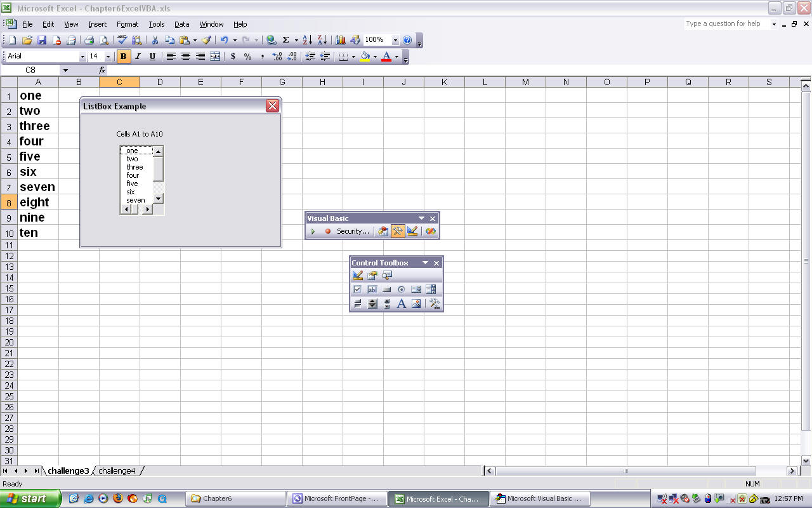Switch to the challenge4 sheet tab
The height and width of the screenshot is (508, 812).
117,471
